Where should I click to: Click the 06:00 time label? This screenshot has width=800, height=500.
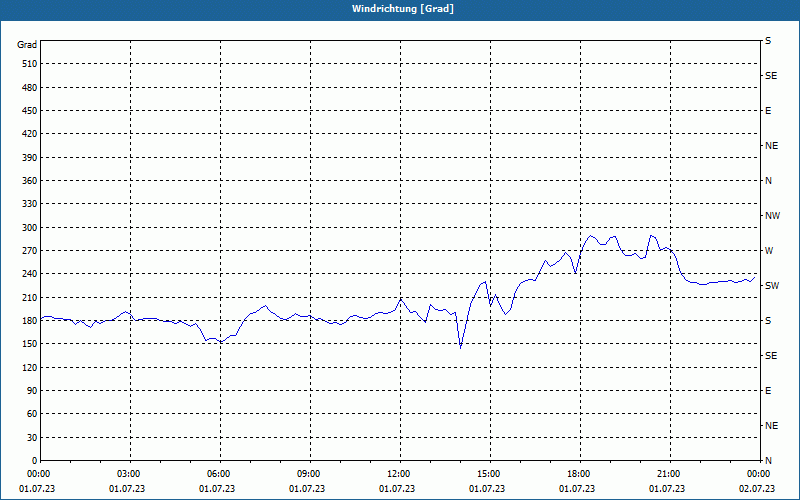pyautogui.click(x=220, y=474)
